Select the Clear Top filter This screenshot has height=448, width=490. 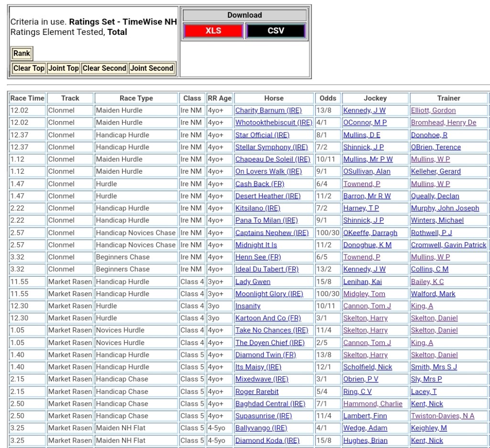click(x=29, y=68)
